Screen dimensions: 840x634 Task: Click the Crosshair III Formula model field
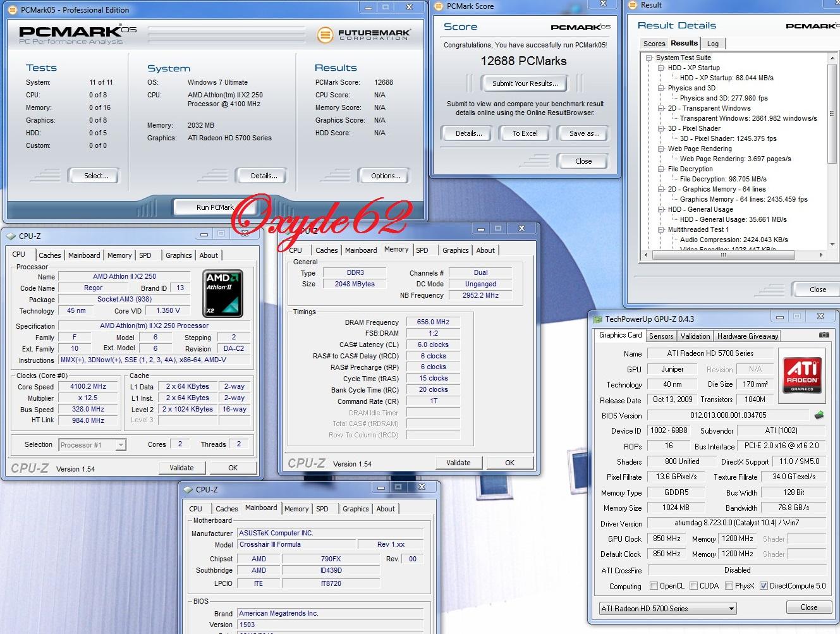[x=296, y=545]
